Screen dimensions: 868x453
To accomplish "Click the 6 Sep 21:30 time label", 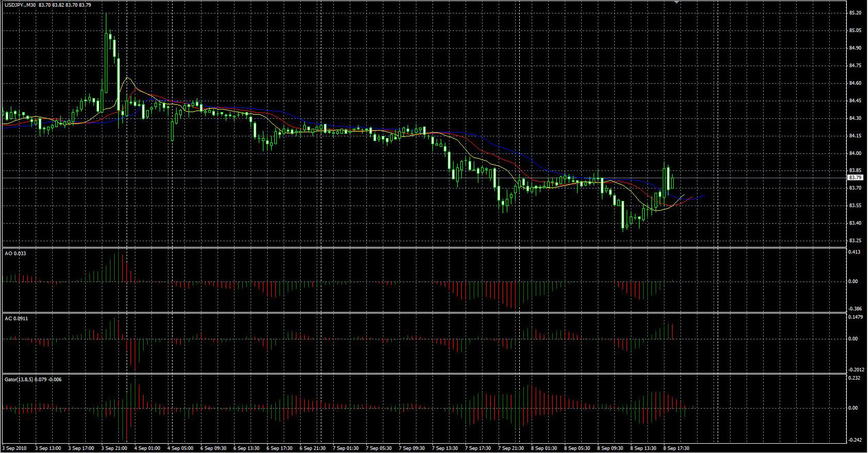I will coord(312,448).
